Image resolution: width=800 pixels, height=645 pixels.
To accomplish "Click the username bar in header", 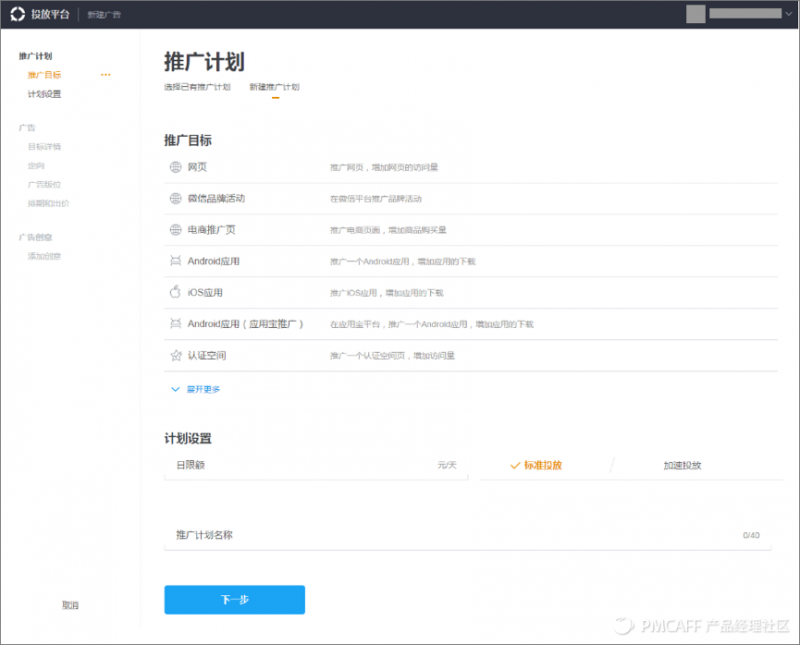I will tap(745, 13).
